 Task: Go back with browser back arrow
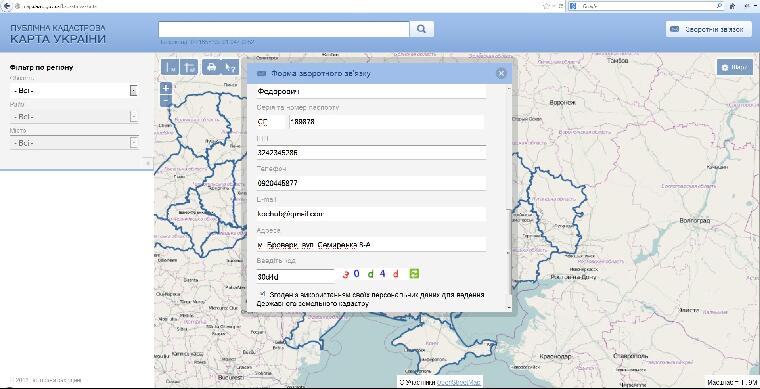[7, 6]
